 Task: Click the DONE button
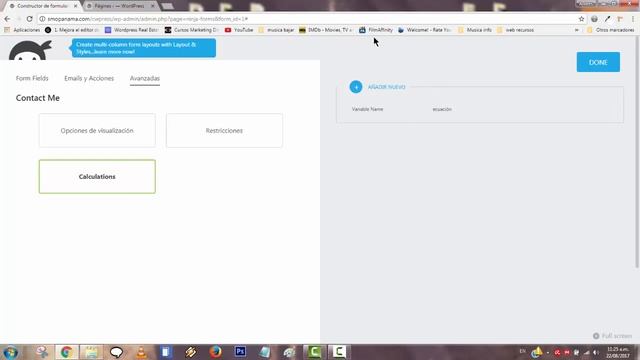click(598, 62)
